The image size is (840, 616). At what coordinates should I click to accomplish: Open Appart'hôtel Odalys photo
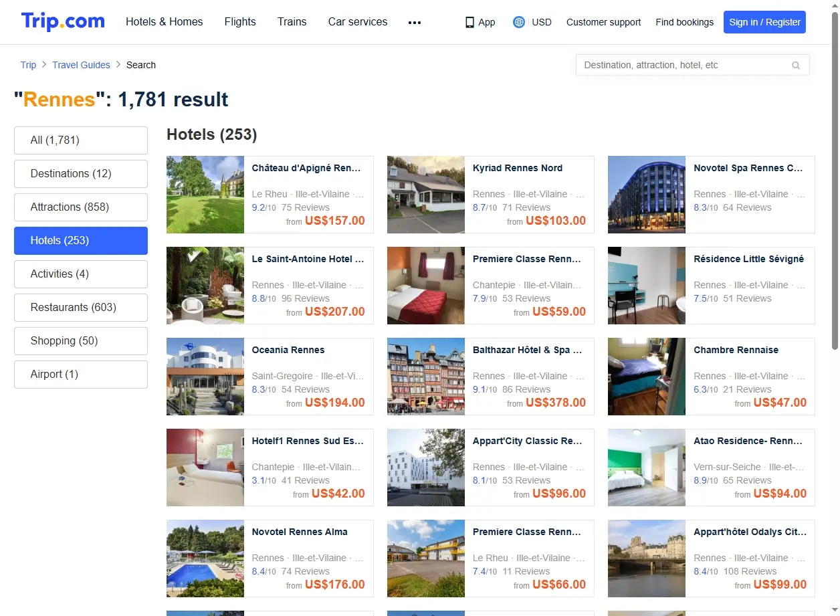click(x=647, y=558)
